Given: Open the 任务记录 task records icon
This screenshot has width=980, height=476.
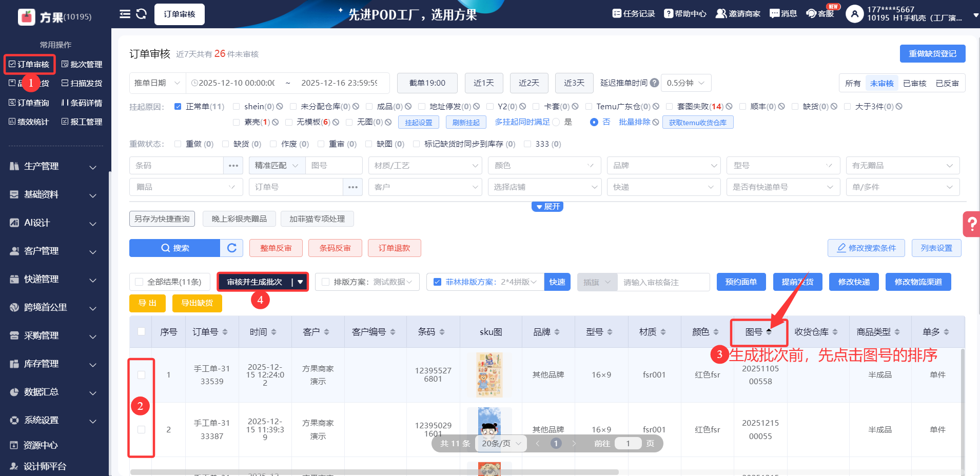Looking at the screenshot, I should tap(617, 13).
